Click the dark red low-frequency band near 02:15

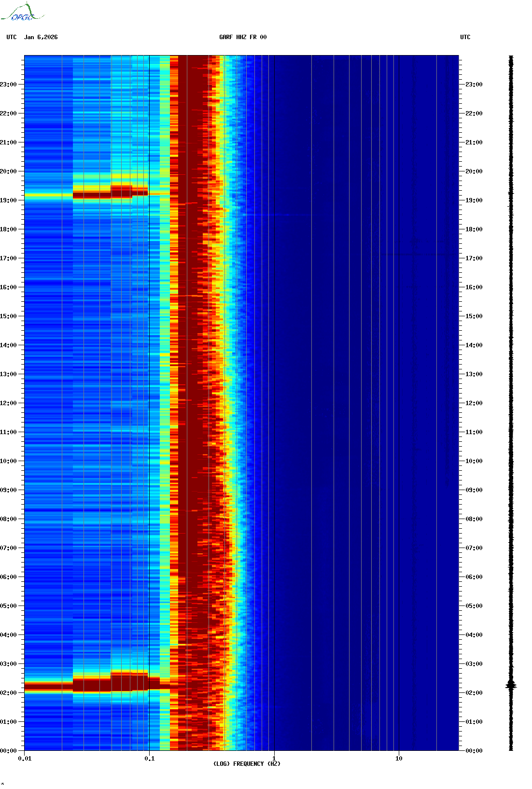92,685
